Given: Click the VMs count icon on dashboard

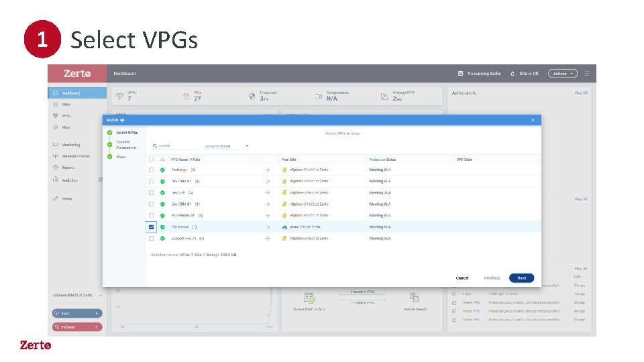Looking at the screenshot, I should click(x=186, y=96).
